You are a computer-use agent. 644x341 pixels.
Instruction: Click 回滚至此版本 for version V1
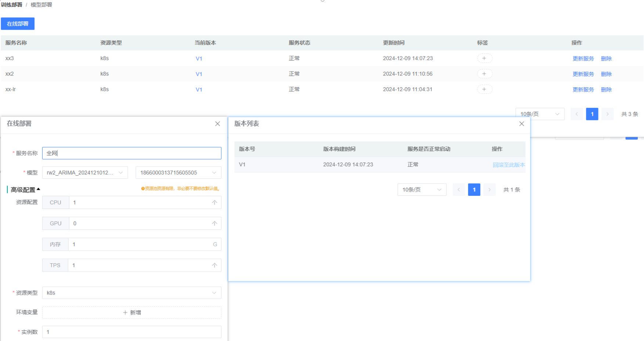[x=509, y=165]
